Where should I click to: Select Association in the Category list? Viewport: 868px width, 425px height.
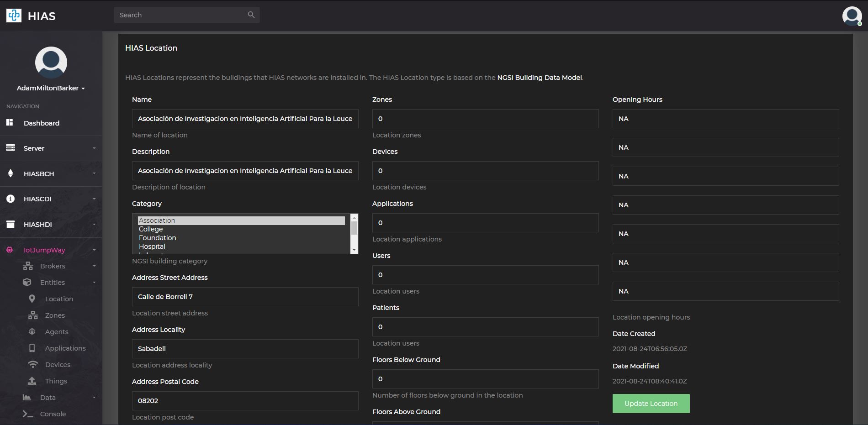[x=241, y=220]
